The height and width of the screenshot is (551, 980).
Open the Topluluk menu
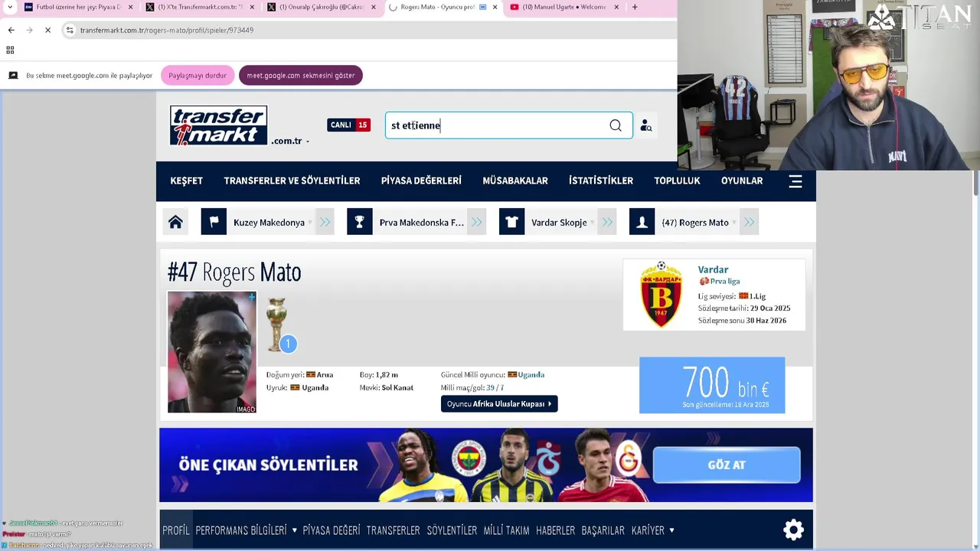coord(677,181)
